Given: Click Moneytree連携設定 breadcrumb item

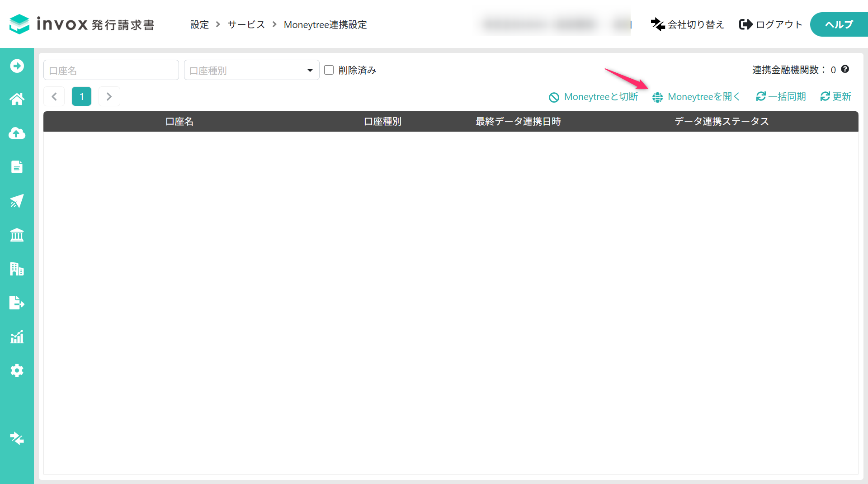Looking at the screenshot, I should (x=325, y=24).
